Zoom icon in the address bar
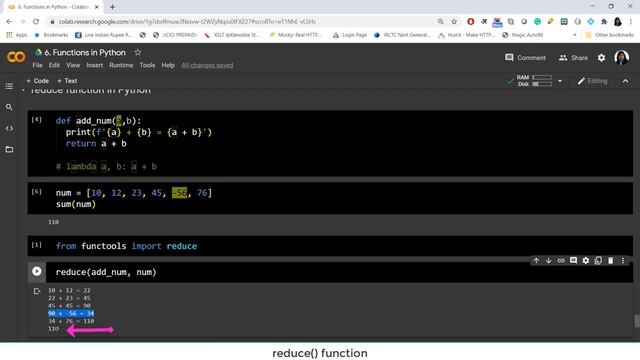This screenshot has height=360, width=640. (441, 22)
